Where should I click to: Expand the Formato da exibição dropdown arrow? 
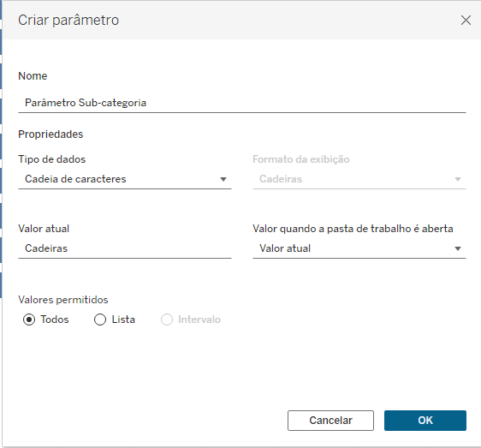click(x=458, y=179)
